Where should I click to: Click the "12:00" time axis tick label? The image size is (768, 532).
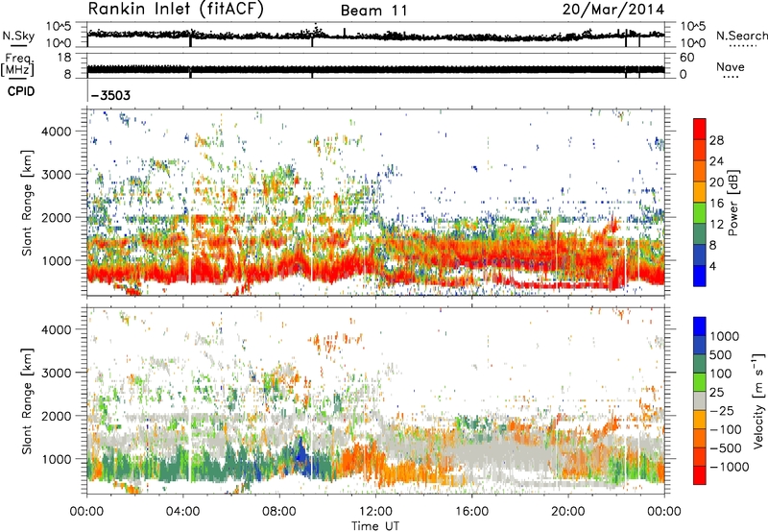375,512
